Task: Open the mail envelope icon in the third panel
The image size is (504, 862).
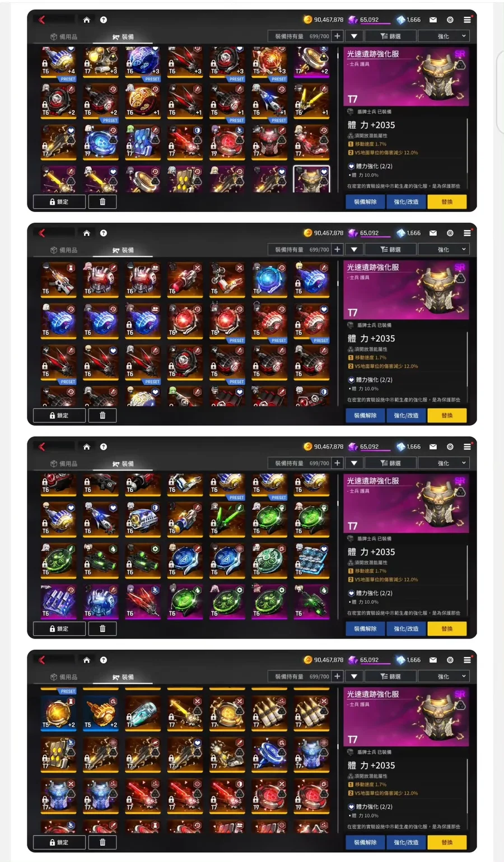Action: [433, 446]
